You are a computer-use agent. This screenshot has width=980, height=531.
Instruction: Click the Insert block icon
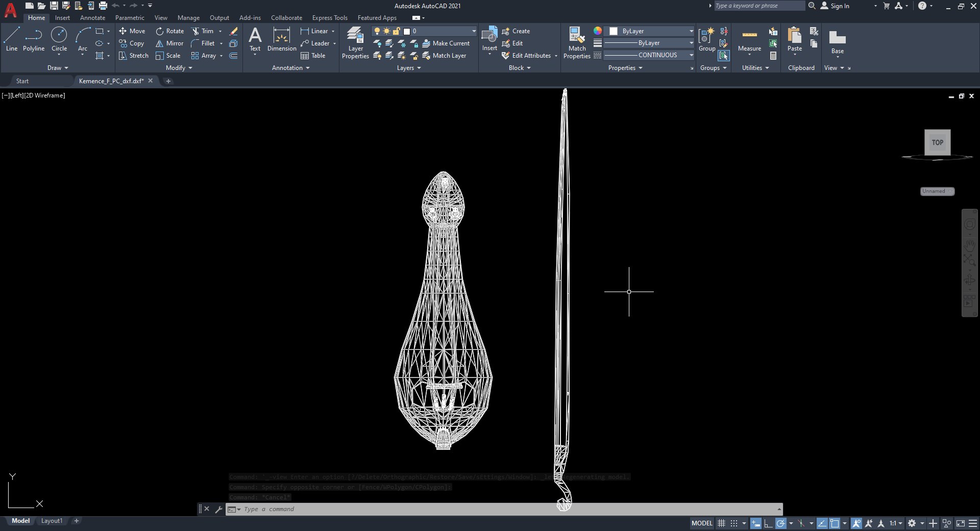tap(489, 36)
